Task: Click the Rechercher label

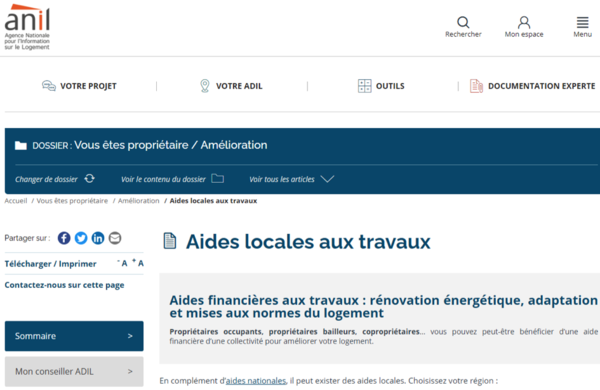Action: (x=463, y=34)
